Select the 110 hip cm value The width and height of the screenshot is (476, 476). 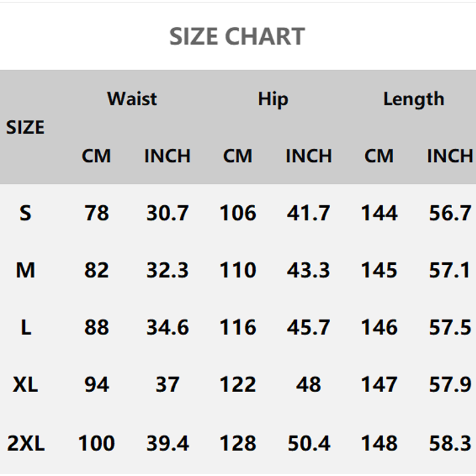click(x=238, y=270)
